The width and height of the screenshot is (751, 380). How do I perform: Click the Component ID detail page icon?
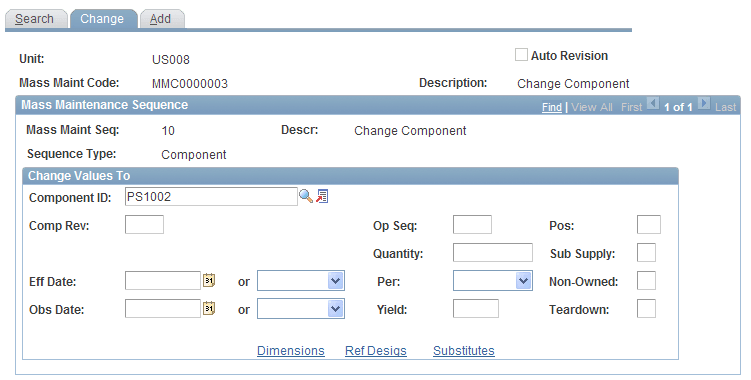pyautogui.click(x=322, y=196)
